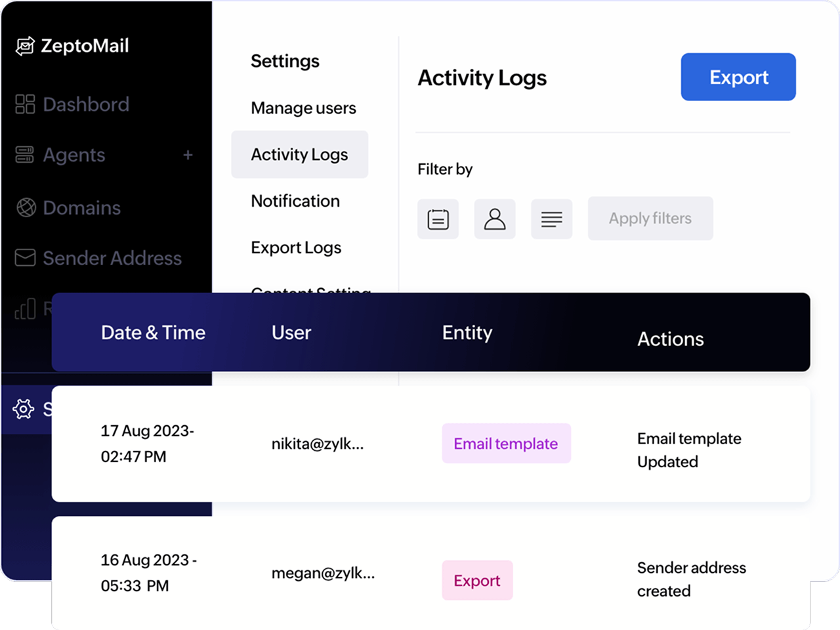Click the blue Export button
Image resolution: width=840 pixels, height=630 pixels.
tap(738, 77)
